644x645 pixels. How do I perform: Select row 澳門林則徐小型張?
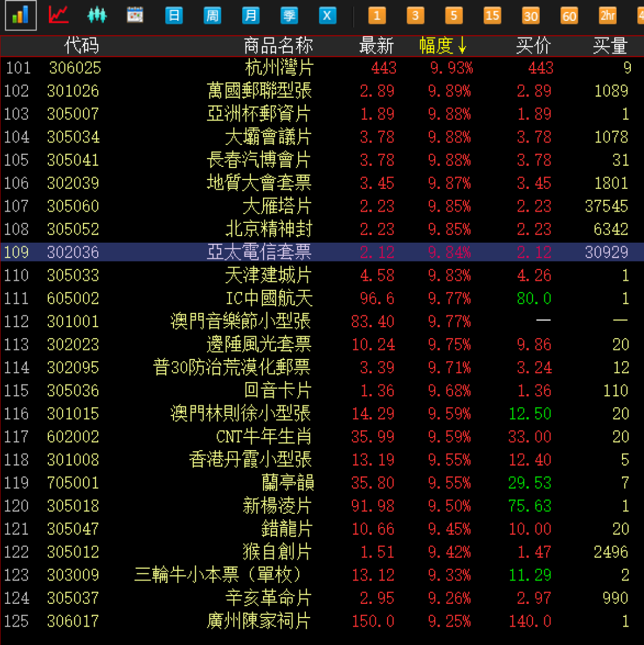[x=322, y=414]
